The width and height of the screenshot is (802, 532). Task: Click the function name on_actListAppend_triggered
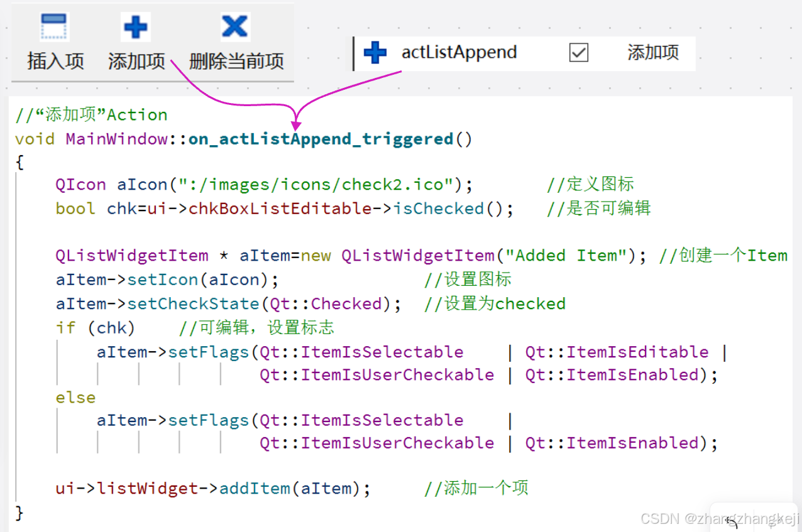321,139
